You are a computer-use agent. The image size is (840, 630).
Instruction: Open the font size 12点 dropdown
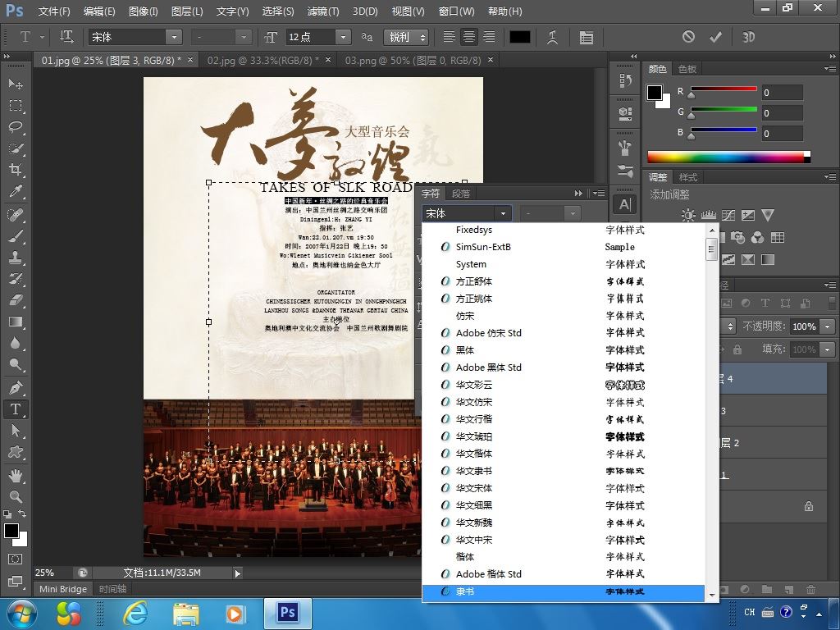[343, 37]
